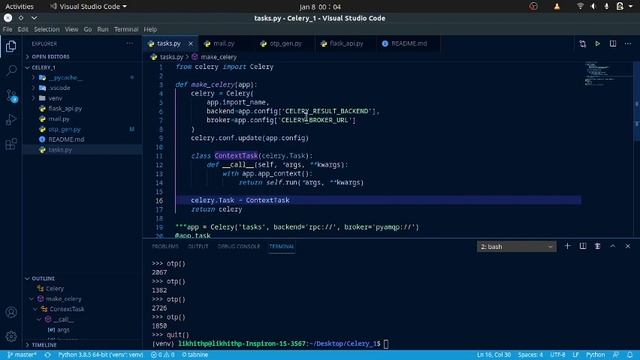Create a new terminal with plus icon
640x360 pixels.
(x=567, y=246)
